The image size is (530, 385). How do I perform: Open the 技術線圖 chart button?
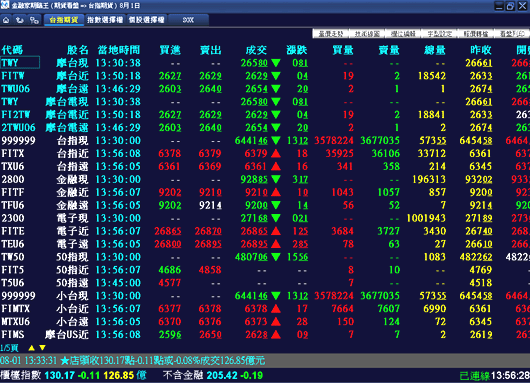[x=367, y=34]
